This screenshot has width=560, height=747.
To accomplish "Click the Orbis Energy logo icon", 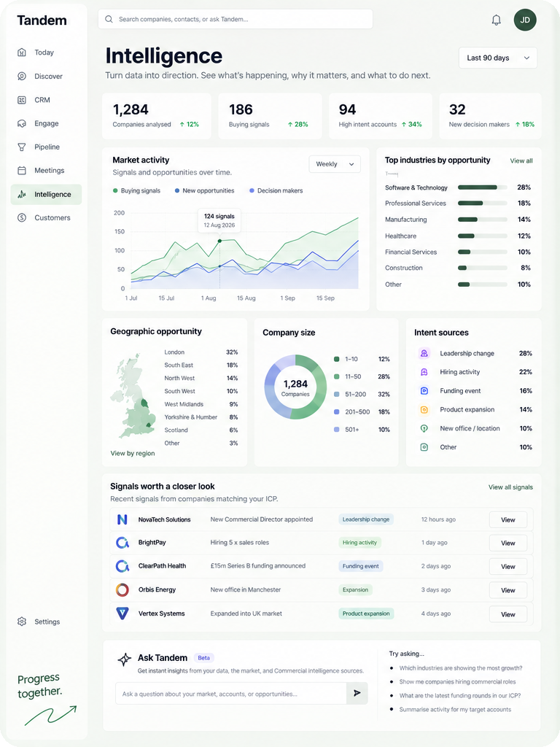I will coord(122,589).
